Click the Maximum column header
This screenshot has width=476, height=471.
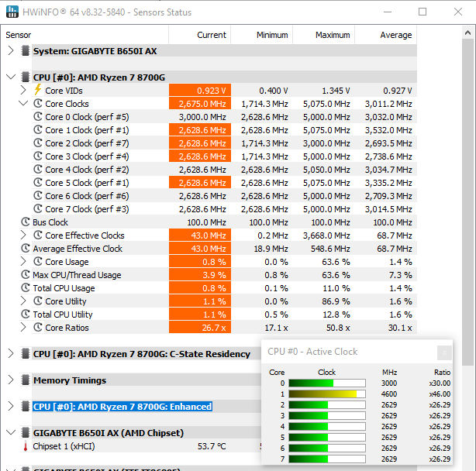pyautogui.click(x=324, y=35)
